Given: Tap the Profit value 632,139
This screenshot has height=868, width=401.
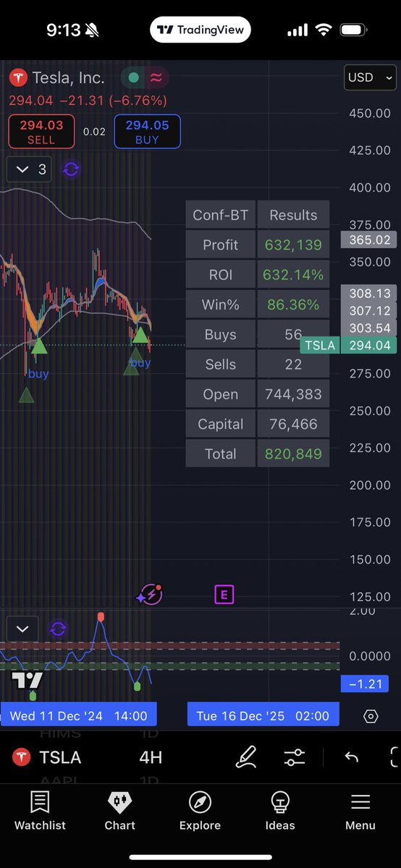Looking at the screenshot, I should [x=293, y=244].
